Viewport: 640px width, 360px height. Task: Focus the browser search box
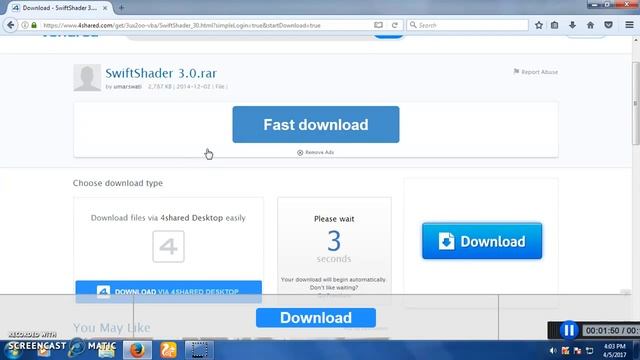point(467,25)
